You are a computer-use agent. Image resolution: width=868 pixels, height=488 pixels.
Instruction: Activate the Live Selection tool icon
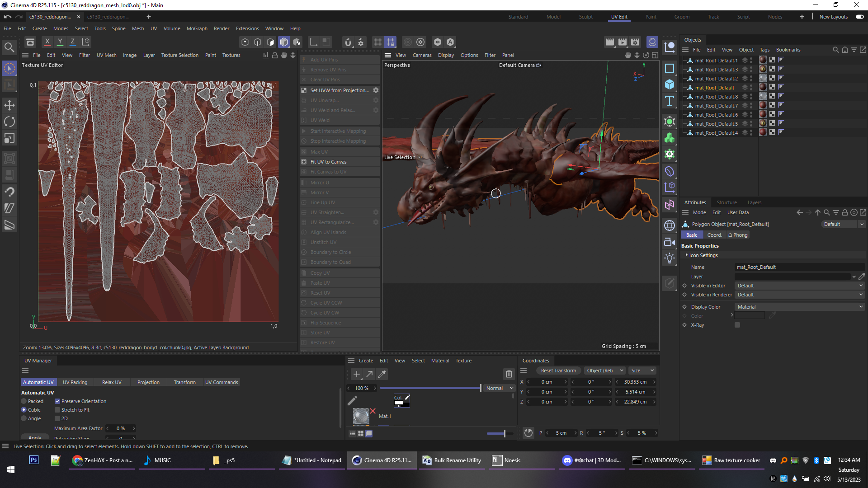pyautogui.click(x=9, y=69)
